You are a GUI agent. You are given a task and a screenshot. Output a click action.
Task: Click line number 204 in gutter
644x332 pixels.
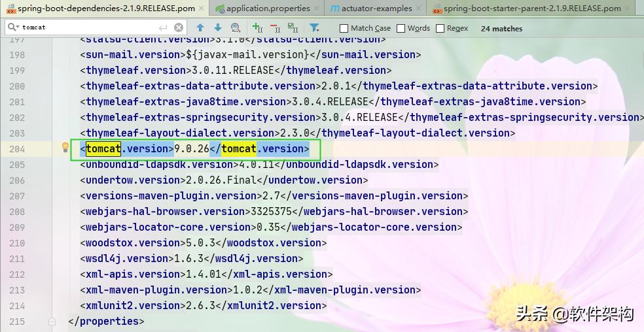coord(17,149)
